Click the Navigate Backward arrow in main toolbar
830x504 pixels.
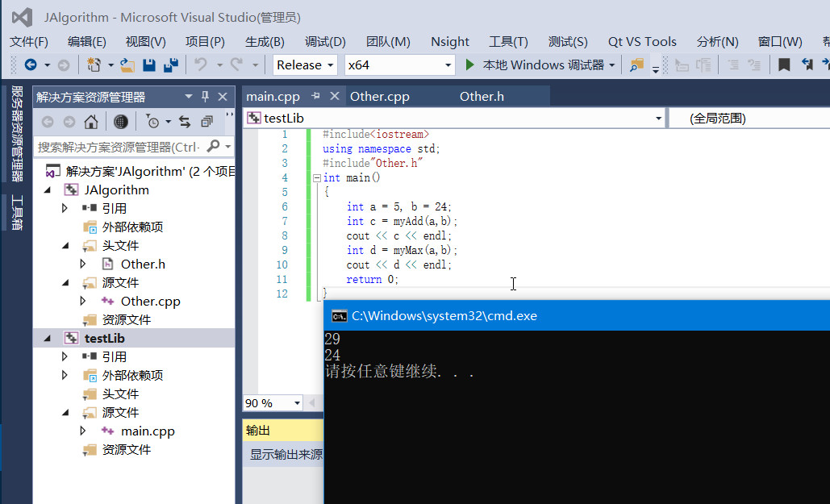pos(31,65)
